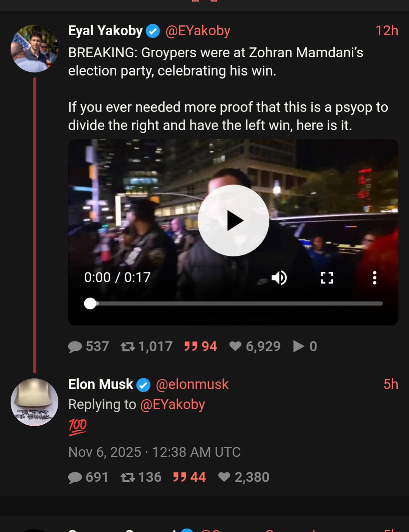Click the reply icon with 691 comments

tap(75, 477)
